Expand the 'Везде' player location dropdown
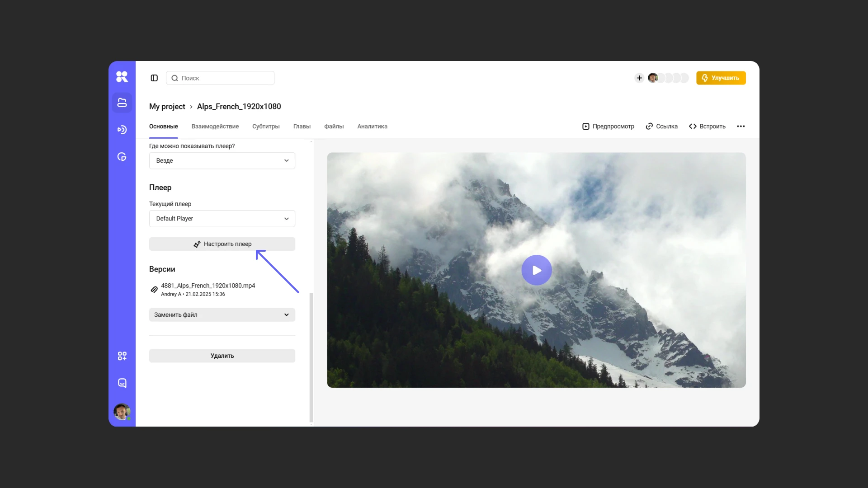868x488 pixels. click(222, 161)
